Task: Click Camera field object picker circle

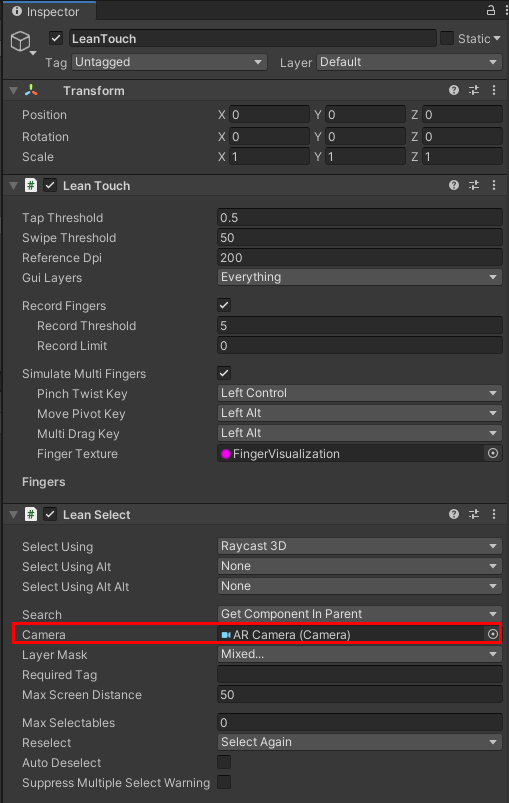Action: click(493, 635)
